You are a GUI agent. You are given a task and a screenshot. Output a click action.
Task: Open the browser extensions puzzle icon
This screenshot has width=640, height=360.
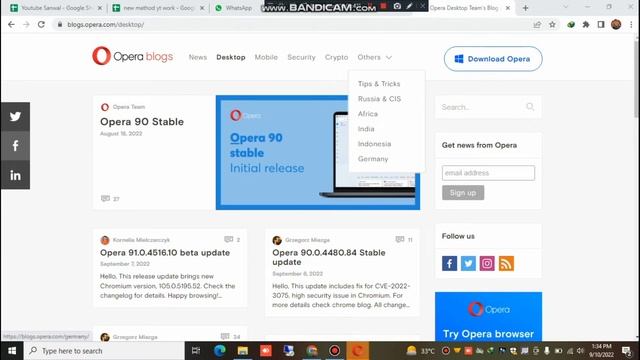(x=586, y=24)
